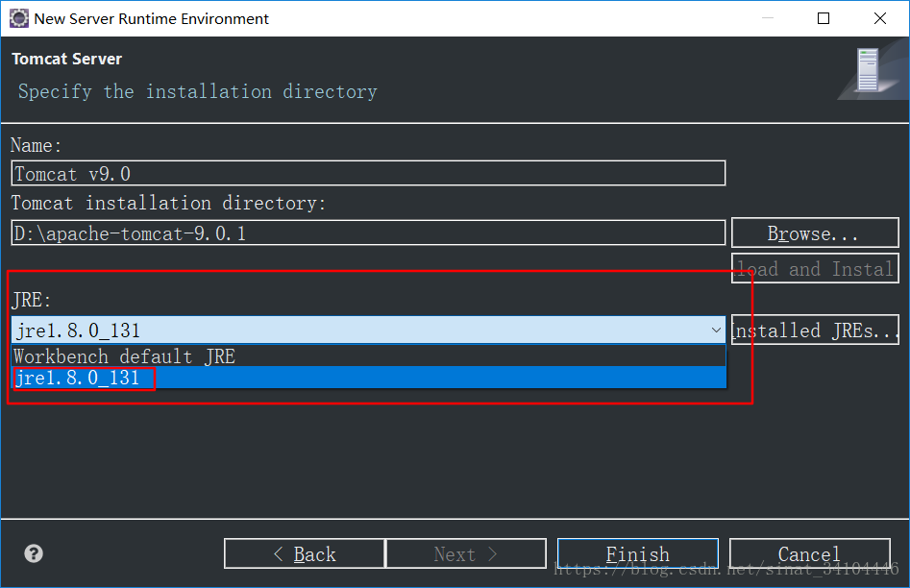Click the disabled Next button
The image size is (910, 588).
[x=466, y=553]
